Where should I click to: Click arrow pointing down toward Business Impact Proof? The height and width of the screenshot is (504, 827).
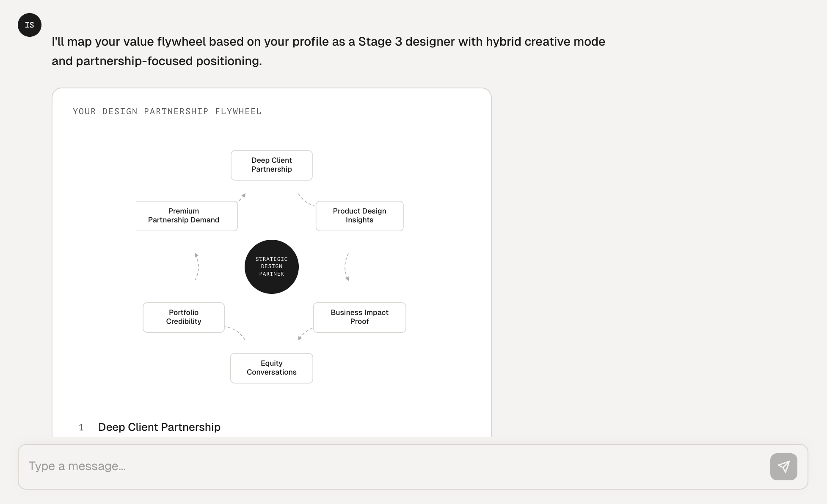coord(346,267)
